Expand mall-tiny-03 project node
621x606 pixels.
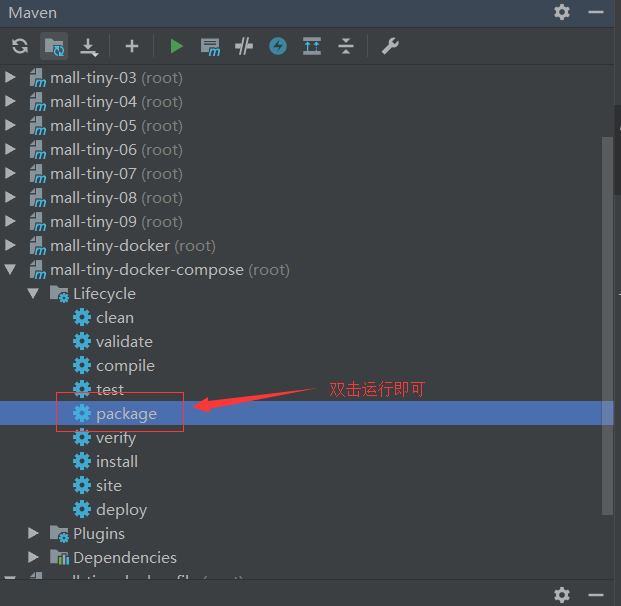click(x=10, y=77)
